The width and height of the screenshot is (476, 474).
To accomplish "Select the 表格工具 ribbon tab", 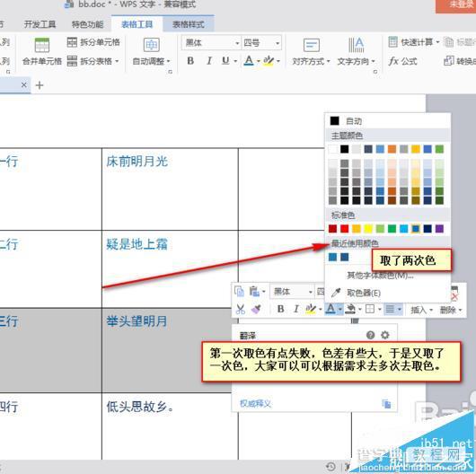I will pos(137,24).
